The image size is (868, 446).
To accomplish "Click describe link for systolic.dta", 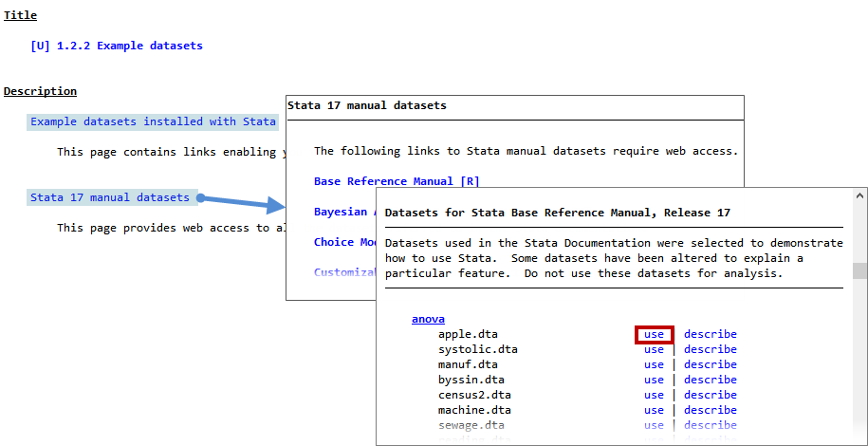I will [x=711, y=349].
